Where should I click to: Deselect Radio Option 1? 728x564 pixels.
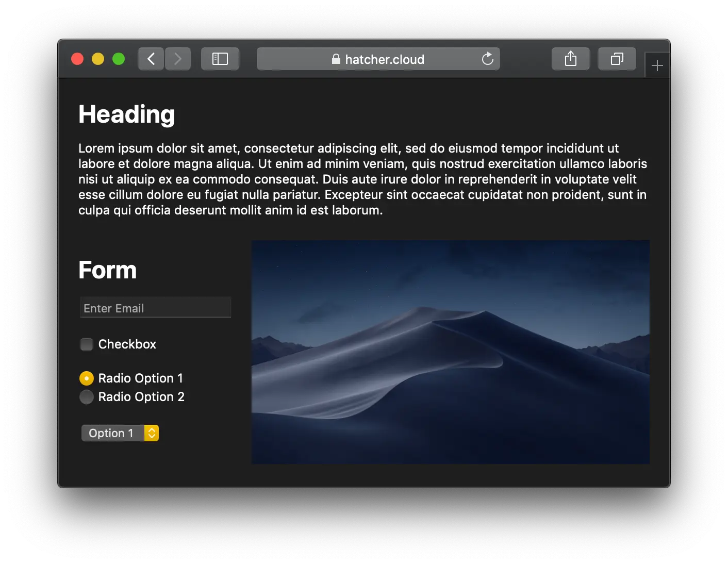tap(86, 378)
